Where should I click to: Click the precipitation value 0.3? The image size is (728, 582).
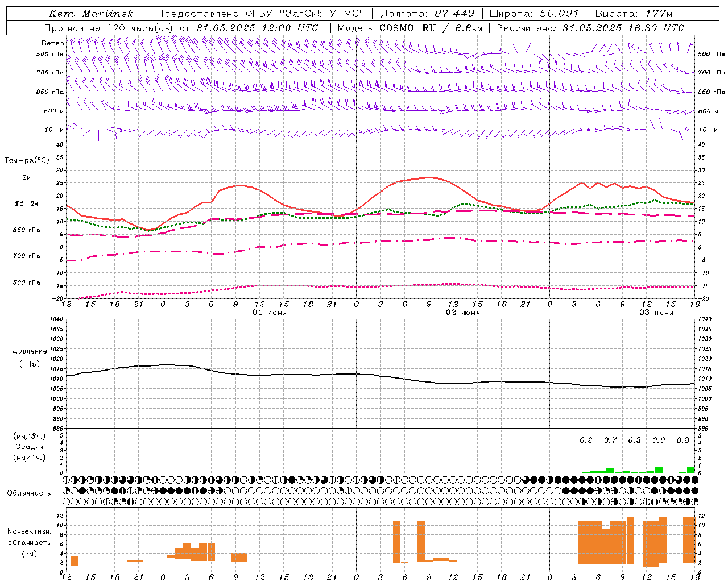[x=634, y=440]
